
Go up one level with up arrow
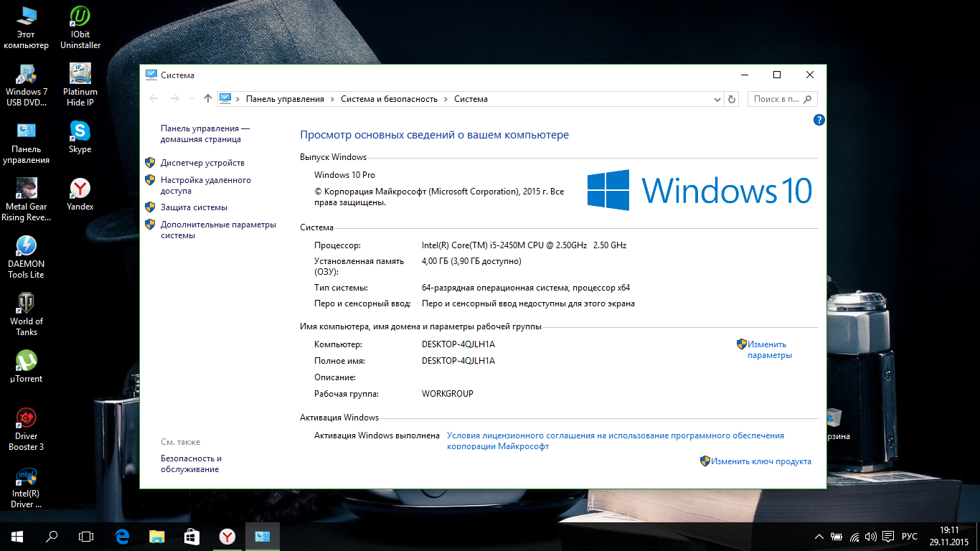tap(208, 99)
